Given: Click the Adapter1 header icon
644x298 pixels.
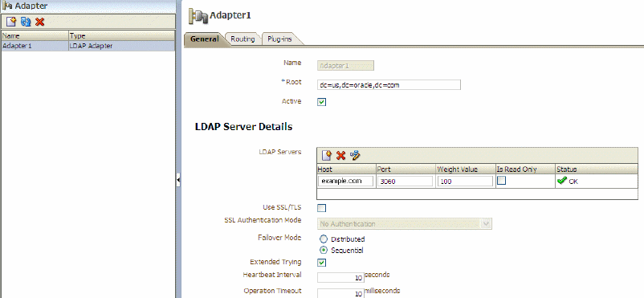Looking at the screenshot, I should [198, 16].
